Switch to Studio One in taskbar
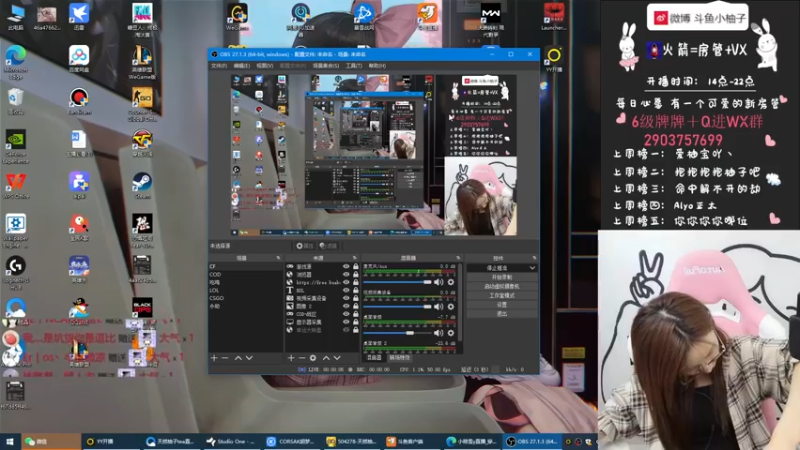 232,442
